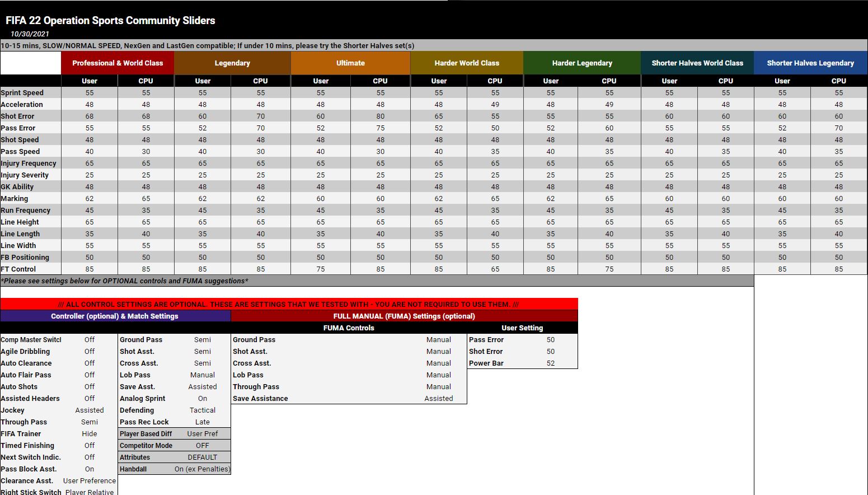Select 'Shorter Halves World Class' header

(697, 63)
